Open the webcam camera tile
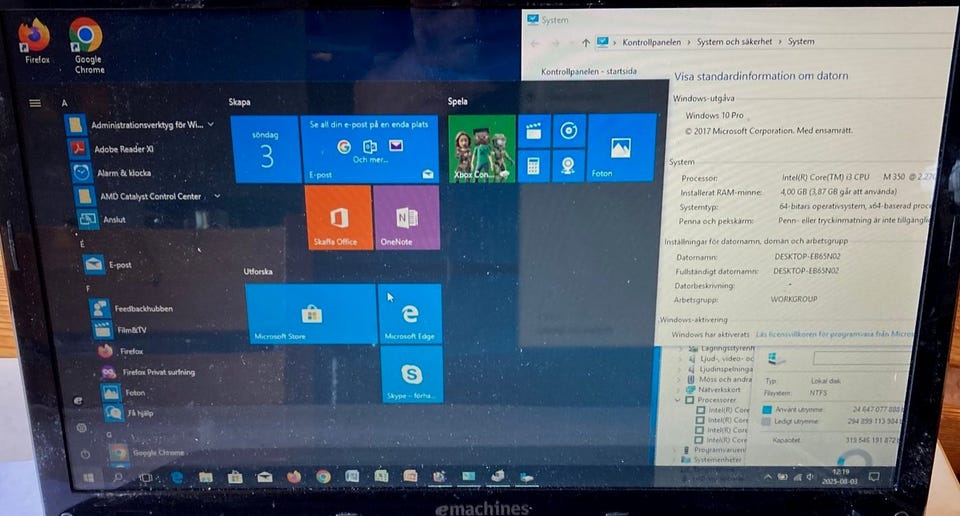This screenshot has width=960, height=516. coord(569,166)
